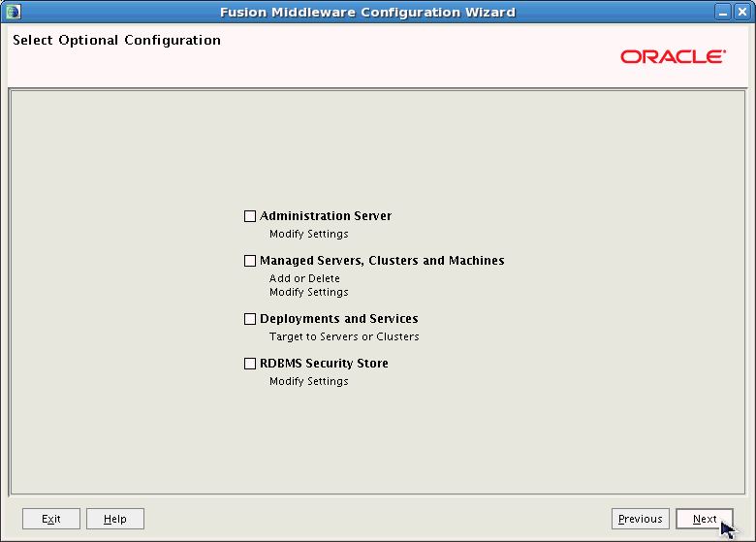Image resolution: width=756 pixels, height=542 pixels.
Task: Enable the Administration Server checkbox
Action: 250,216
